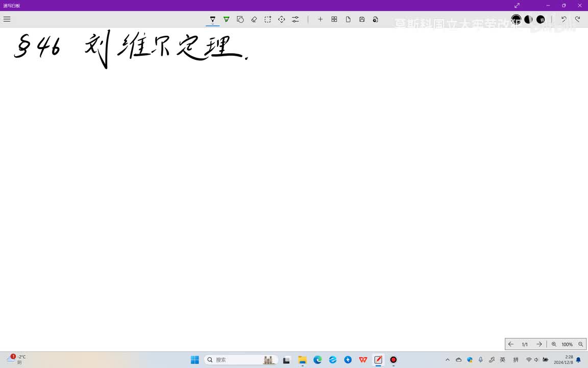Zoom in with magnifier plus
Viewport: 588px width, 368px height.
[x=554, y=344]
